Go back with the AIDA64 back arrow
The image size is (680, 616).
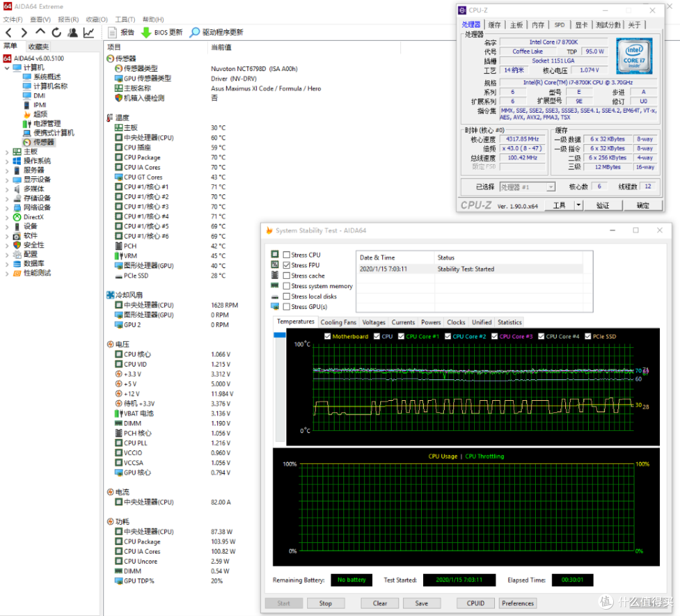(9, 33)
